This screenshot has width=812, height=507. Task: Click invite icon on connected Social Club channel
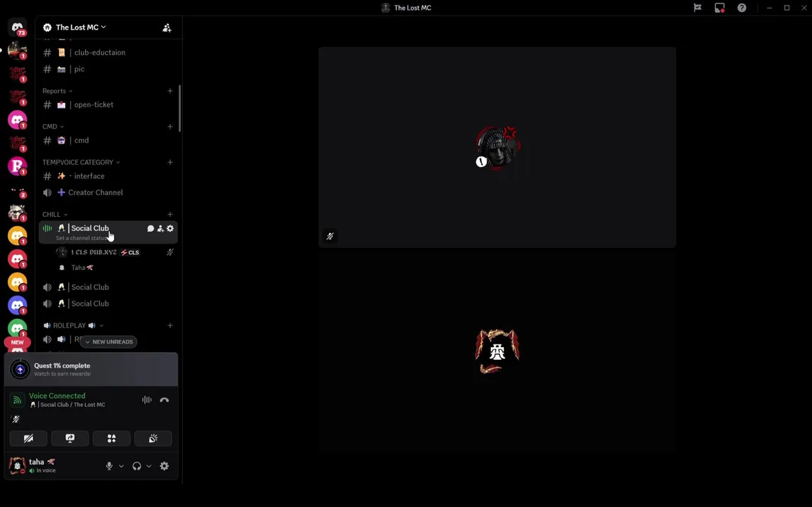pos(160,228)
